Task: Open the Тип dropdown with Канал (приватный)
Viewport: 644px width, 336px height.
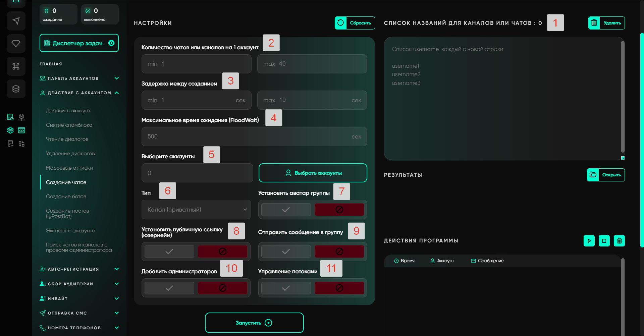Action: coord(196,210)
